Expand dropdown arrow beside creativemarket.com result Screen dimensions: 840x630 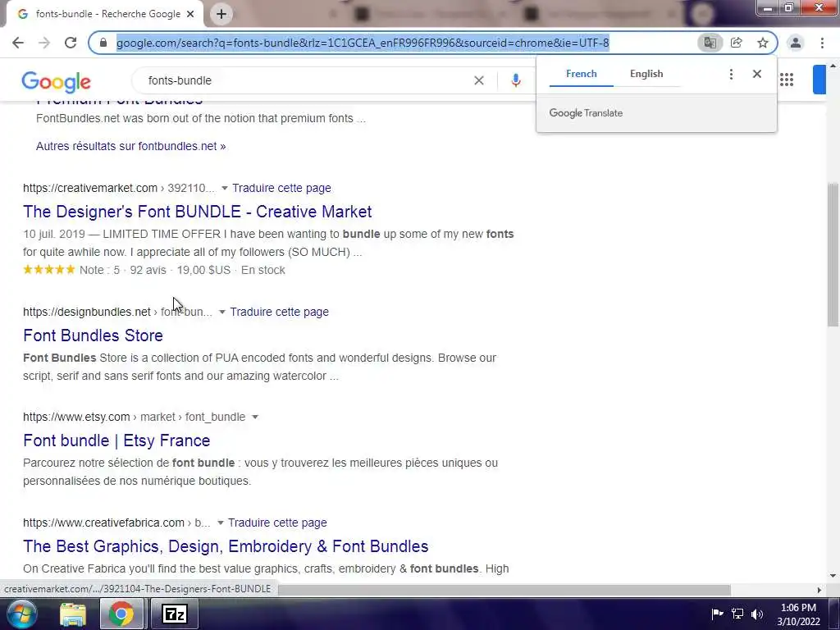coord(225,188)
